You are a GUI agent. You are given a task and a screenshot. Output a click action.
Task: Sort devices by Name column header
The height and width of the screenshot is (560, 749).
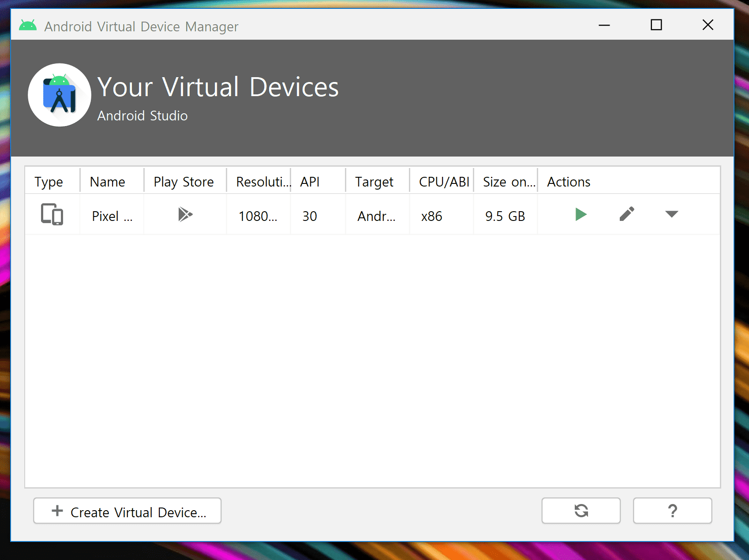coord(112,182)
